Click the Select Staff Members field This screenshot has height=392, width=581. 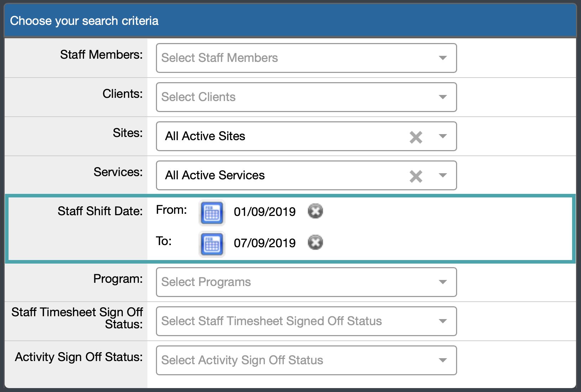point(306,58)
